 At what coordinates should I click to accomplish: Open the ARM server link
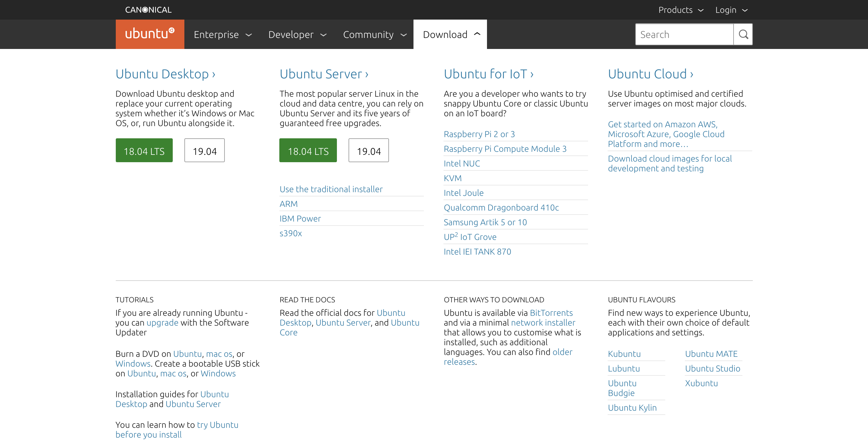[x=289, y=204]
